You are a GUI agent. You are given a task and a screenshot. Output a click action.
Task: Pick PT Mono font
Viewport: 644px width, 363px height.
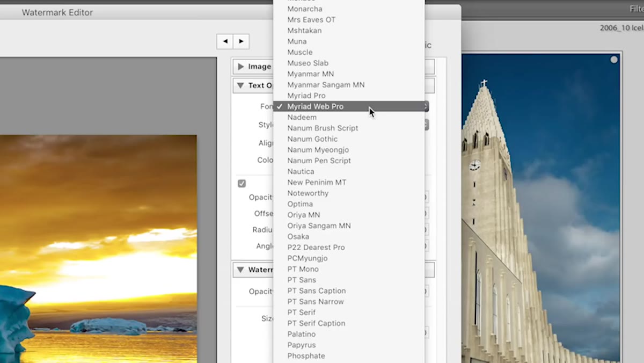click(x=349, y=269)
